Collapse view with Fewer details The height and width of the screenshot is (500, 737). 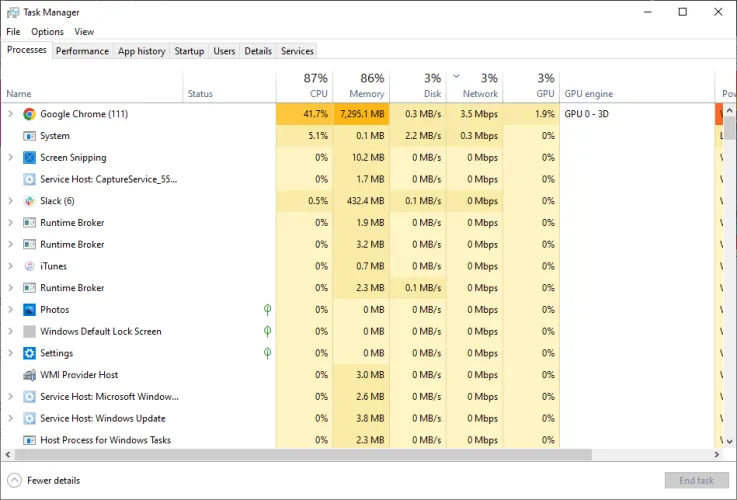click(x=45, y=480)
